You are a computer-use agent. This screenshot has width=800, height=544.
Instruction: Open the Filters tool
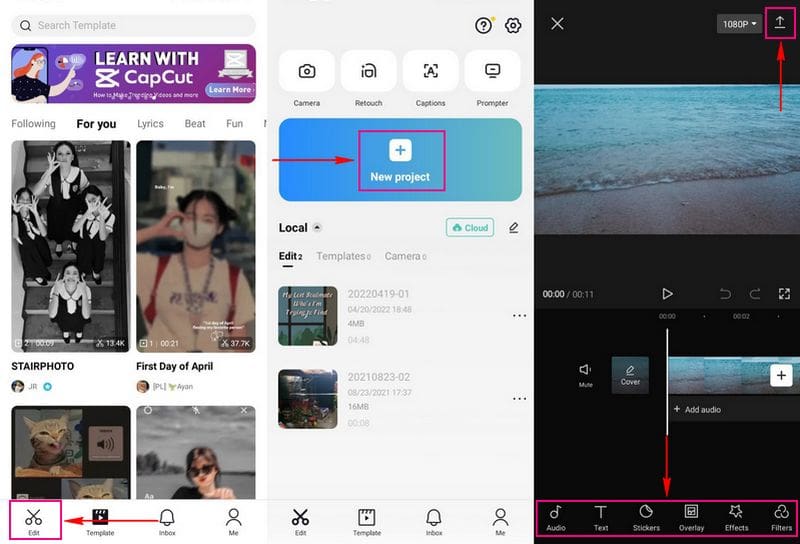pos(781,518)
